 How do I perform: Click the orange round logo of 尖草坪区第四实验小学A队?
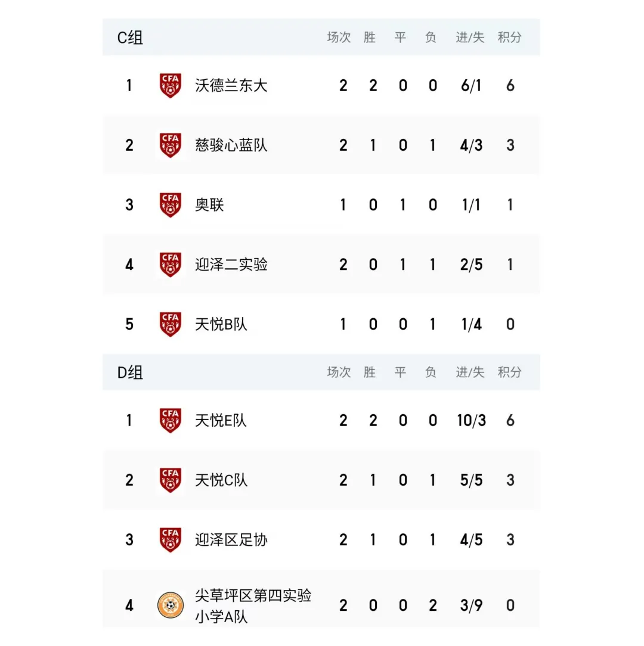click(x=171, y=605)
